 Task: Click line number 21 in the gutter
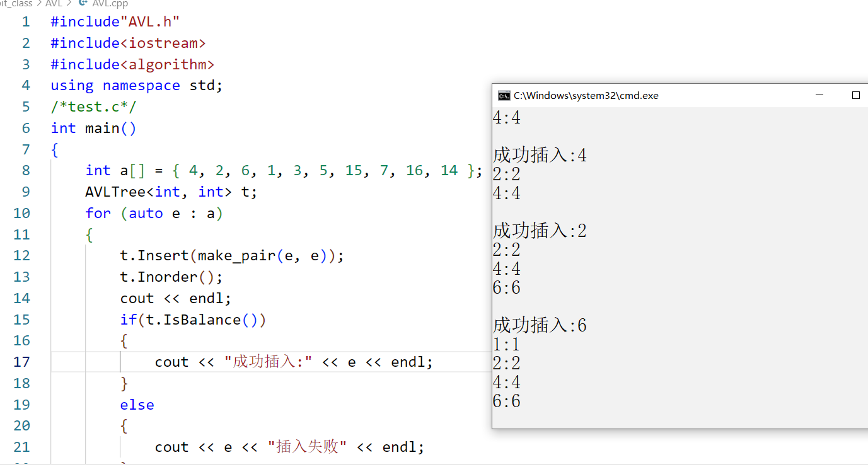click(21, 447)
